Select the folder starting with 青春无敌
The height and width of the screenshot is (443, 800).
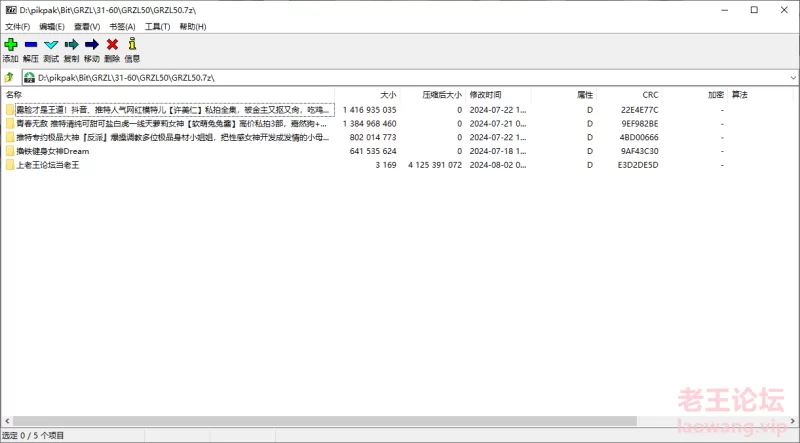point(171,124)
